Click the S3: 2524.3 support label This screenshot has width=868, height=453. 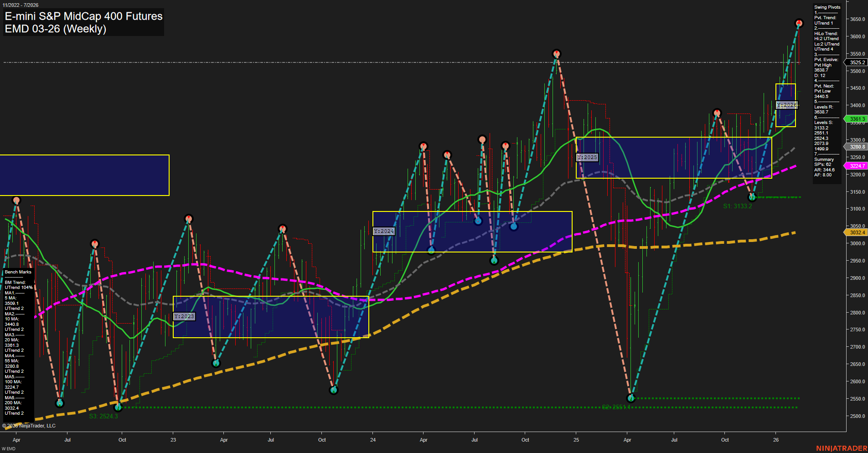click(104, 416)
